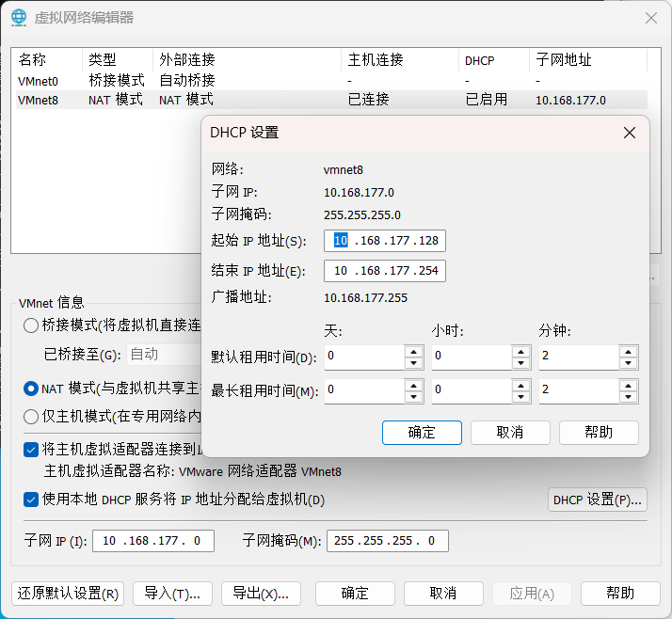Screen dimensions: 672x619
Task: Click 帮助 at the bottom of the editor window
Action: coord(620,594)
